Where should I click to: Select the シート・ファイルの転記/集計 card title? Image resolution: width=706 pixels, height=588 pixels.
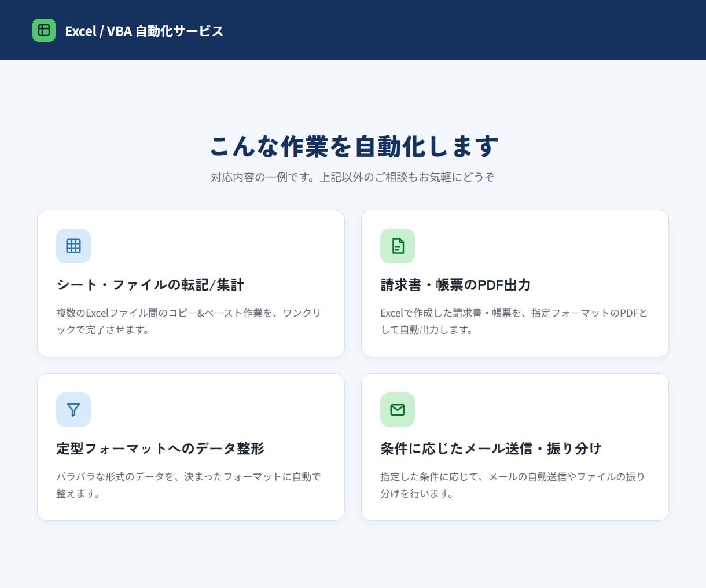150,285
